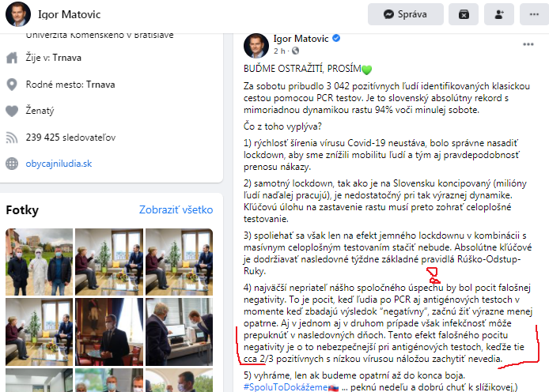Click Zobraziť všetko in Fotky section

pos(176,209)
